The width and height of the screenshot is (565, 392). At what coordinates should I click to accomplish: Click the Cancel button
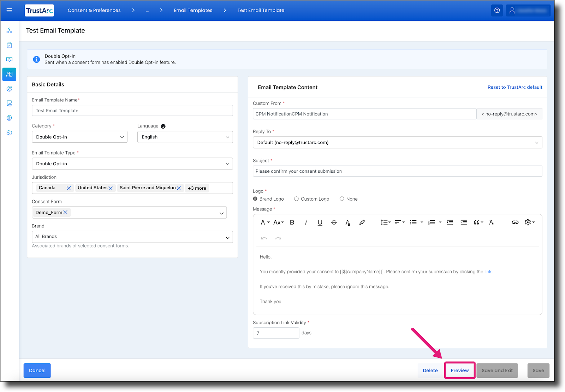point(37,370)
